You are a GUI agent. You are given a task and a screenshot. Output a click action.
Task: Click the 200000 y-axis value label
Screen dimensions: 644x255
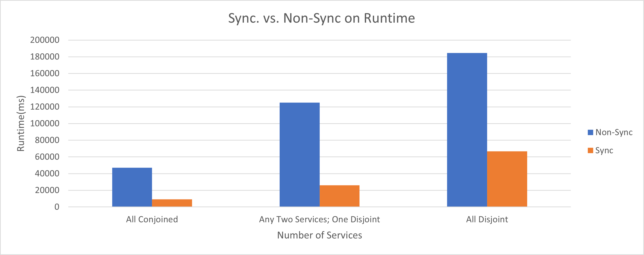[45, 40]
